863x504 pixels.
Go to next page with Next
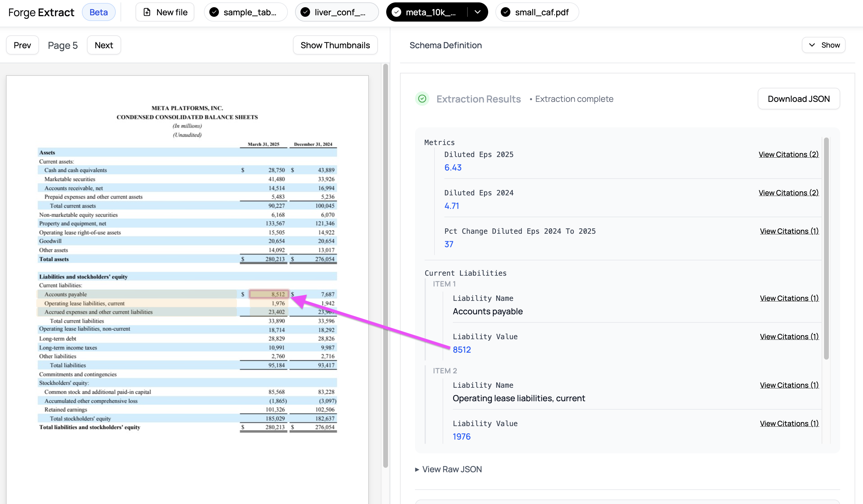(x=104, y=45)
